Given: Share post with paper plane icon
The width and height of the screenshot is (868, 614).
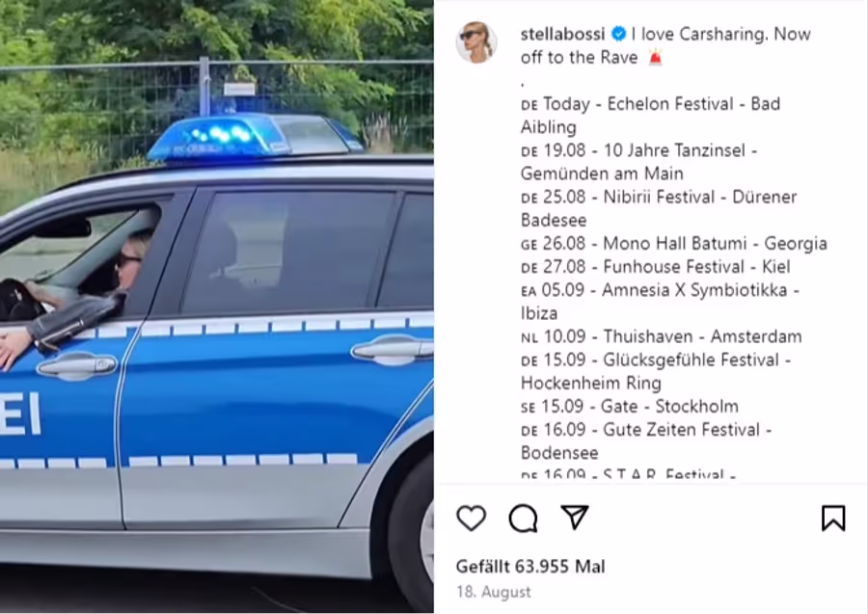Looking at the screenshot, I should [575, 518].
